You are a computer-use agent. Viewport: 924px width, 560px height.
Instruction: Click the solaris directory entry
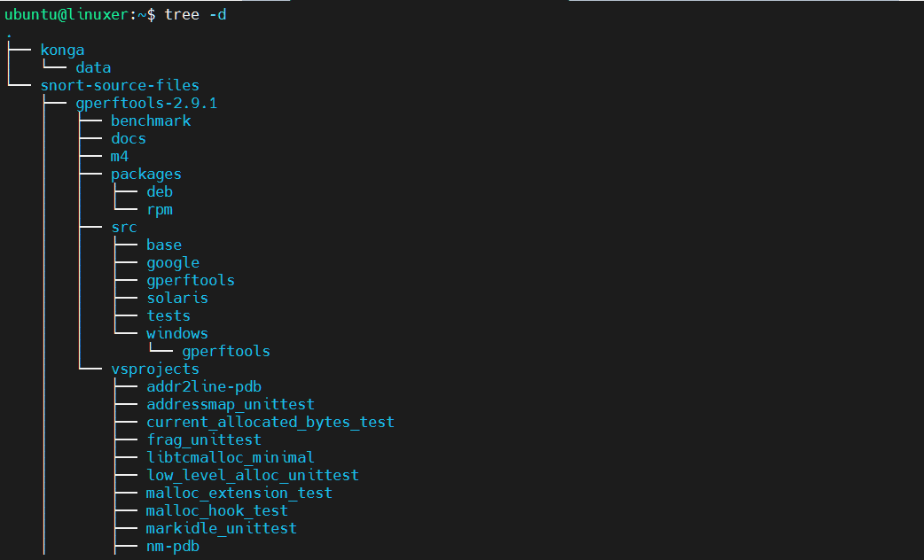(177, 298)
